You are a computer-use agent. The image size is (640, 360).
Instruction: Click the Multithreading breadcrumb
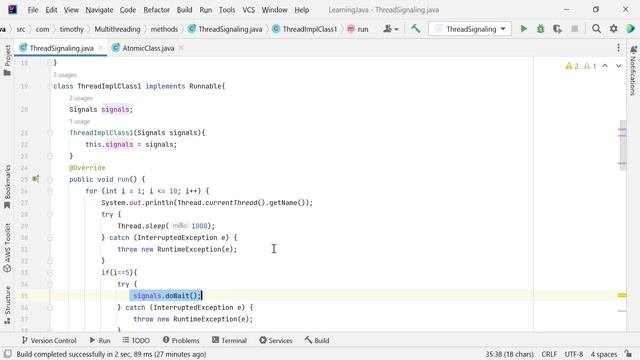pyautogui.click(x=117, y=29)
